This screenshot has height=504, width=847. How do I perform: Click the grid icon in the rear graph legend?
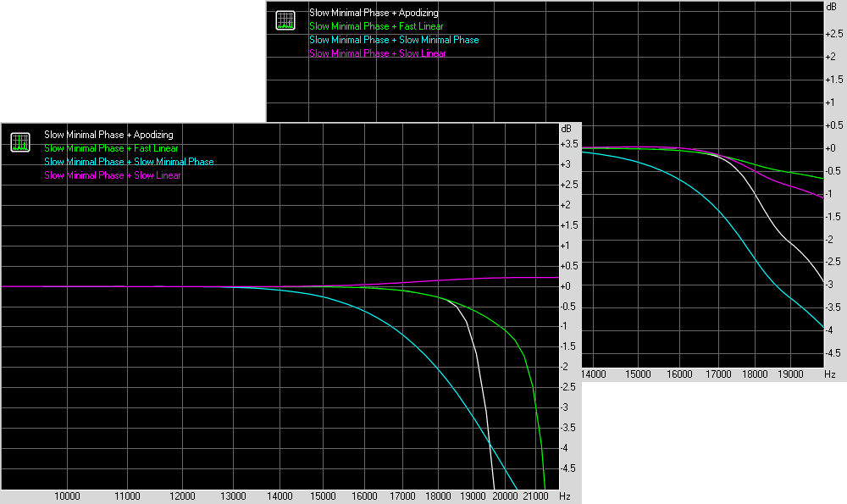(x=285, y=20)
